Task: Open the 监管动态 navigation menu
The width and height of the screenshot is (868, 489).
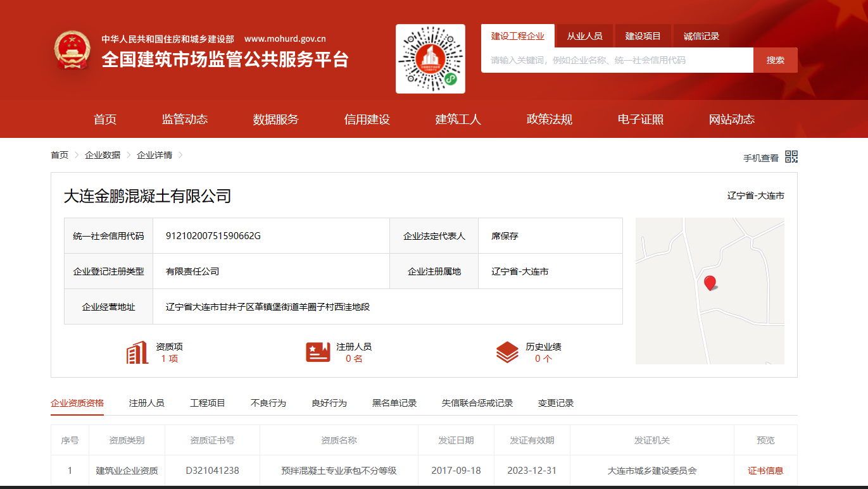Action: (185, 119)
